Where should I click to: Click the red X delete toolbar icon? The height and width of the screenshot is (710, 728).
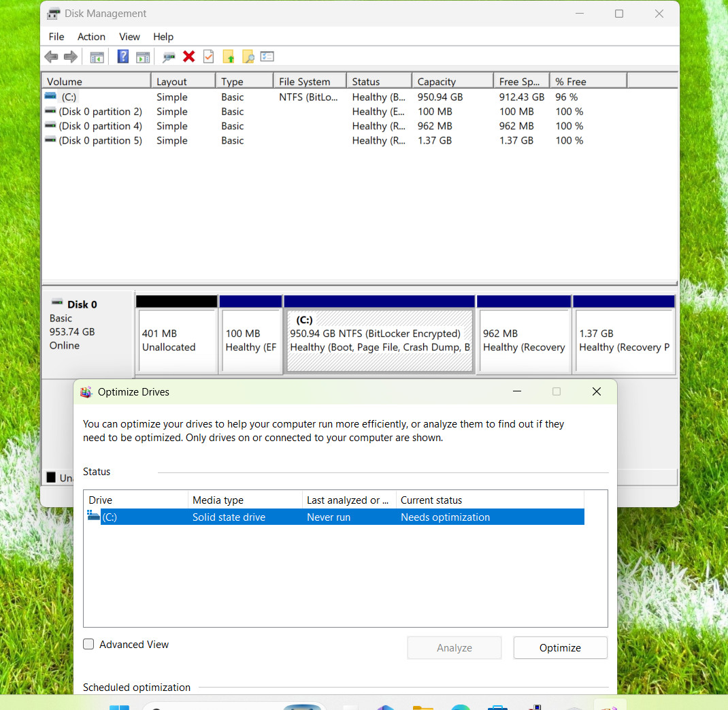click(188, 57)
